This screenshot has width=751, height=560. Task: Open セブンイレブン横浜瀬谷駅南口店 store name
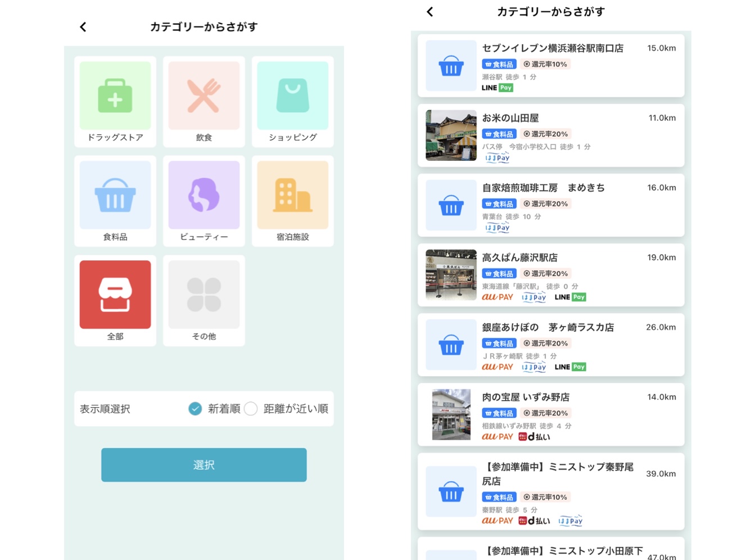(553, 48)
